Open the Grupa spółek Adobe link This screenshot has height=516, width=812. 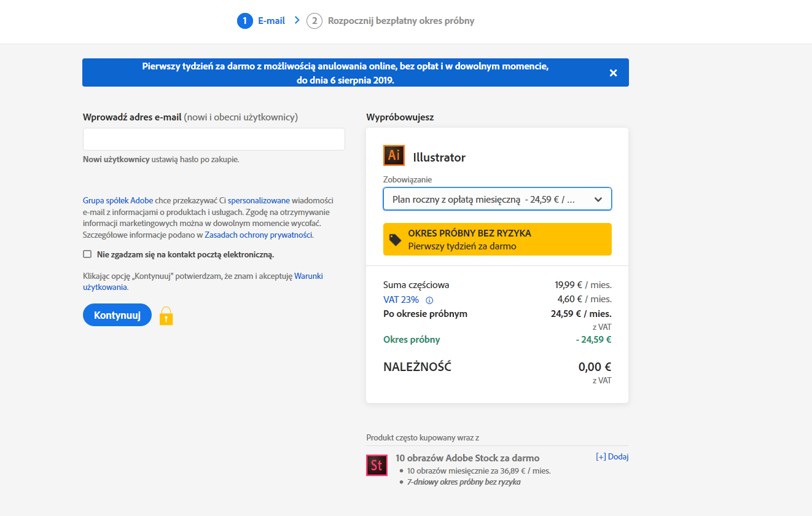pos(118,200)
